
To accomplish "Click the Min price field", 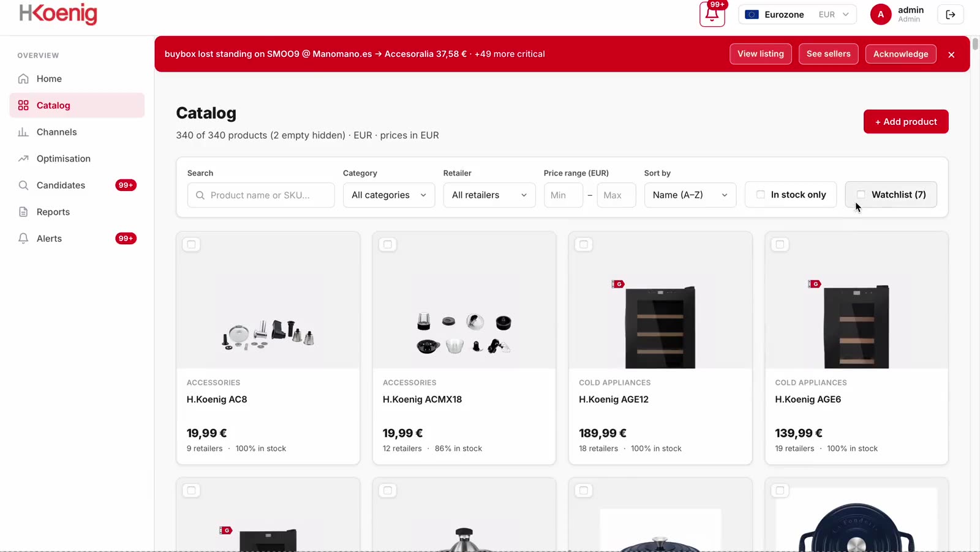I will pos(563,195).
